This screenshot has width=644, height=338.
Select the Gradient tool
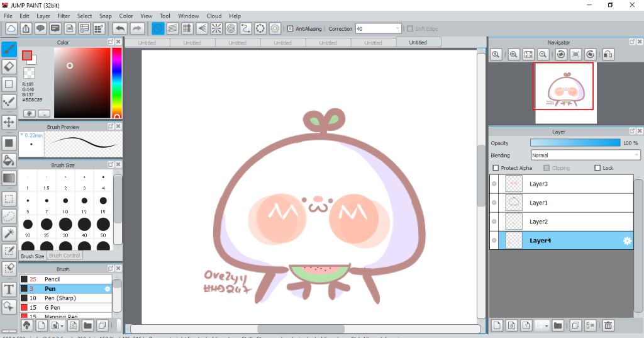click(x=9, y=178)
